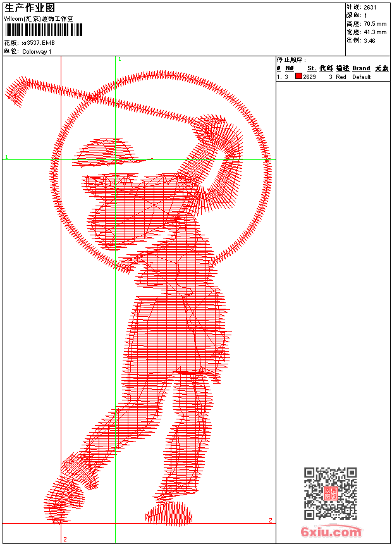Screen dimensions: 392x544
Task: Click the QR code image
Action: (331, 493)
